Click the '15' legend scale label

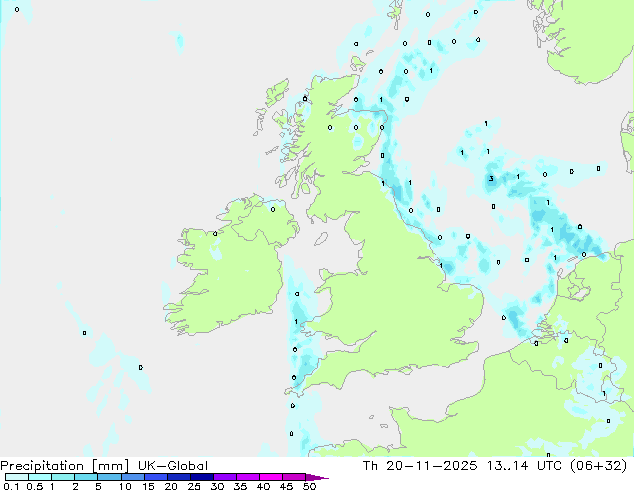click(148, 486)
